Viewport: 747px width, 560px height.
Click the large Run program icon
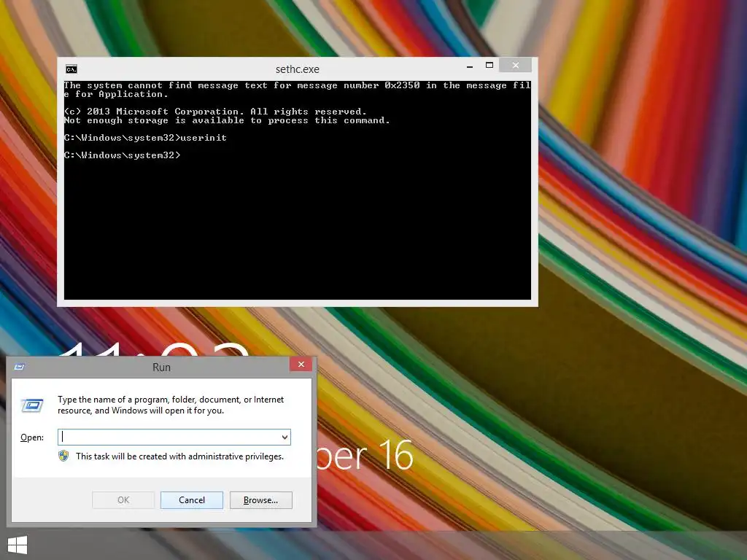coord(32,405)
